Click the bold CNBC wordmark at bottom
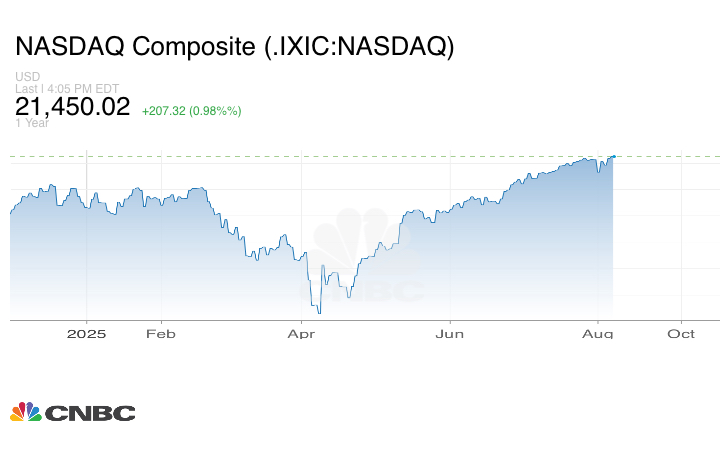 click(89, 412)
